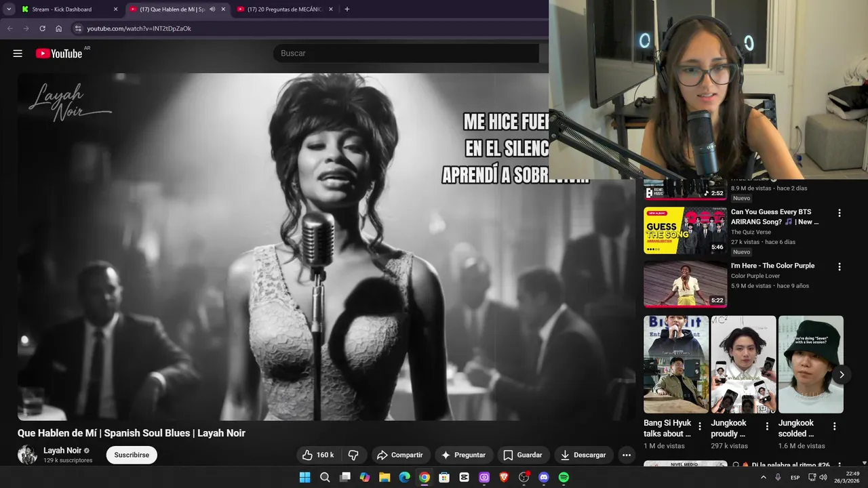Open Microsoft Store from the taskbar
This screenshot has width=868, height=488.
(x=444, y=477)
